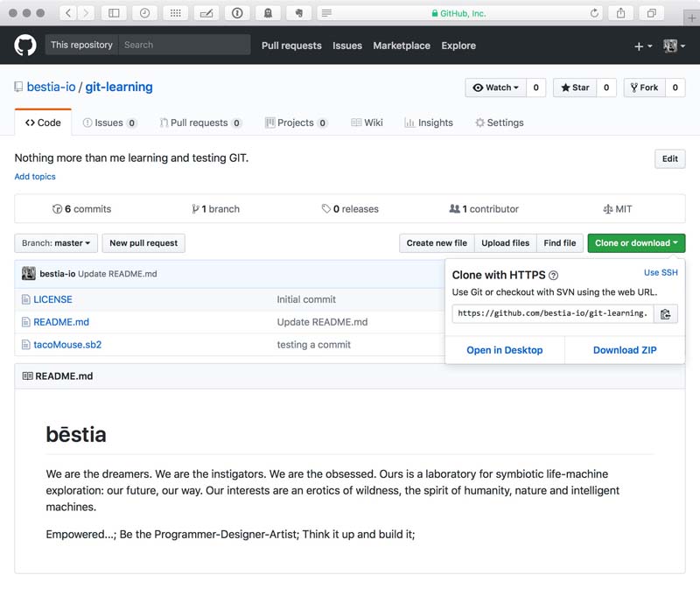The width and height of the screenshot is (700, 596).
Task: Click Upload files button
Action: pos(506,243)
